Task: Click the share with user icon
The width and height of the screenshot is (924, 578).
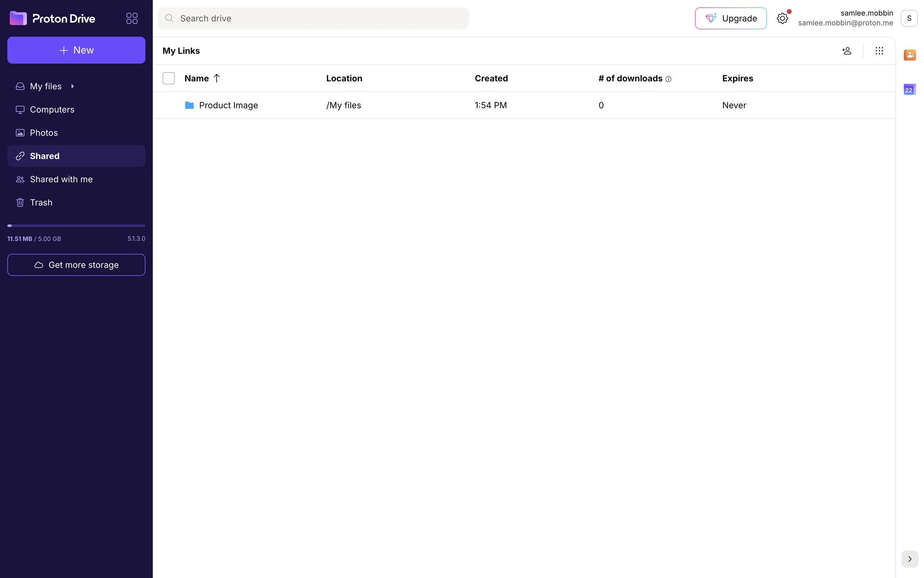Action: point(847,51)
